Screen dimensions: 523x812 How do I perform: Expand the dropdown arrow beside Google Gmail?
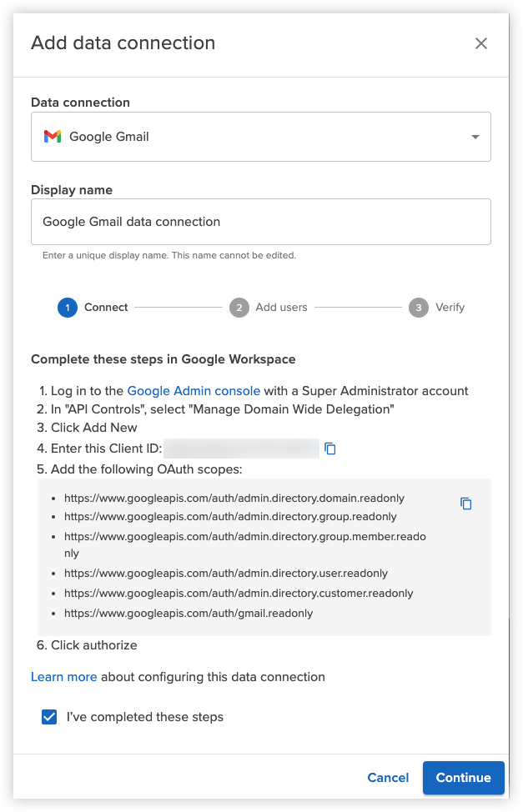(475, 137)
